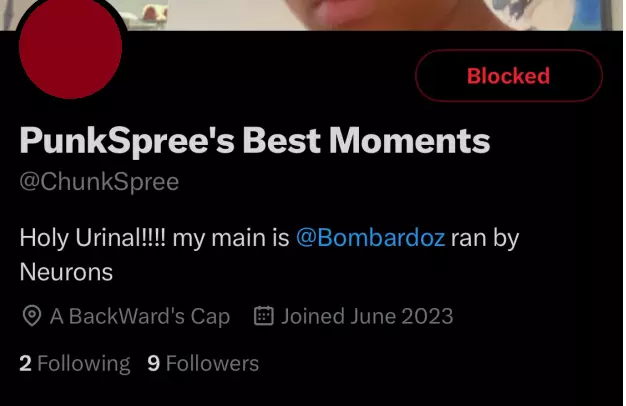Click the word Cap in location
The height and width of the screenshot is (406, 626).
coord(210,317)
